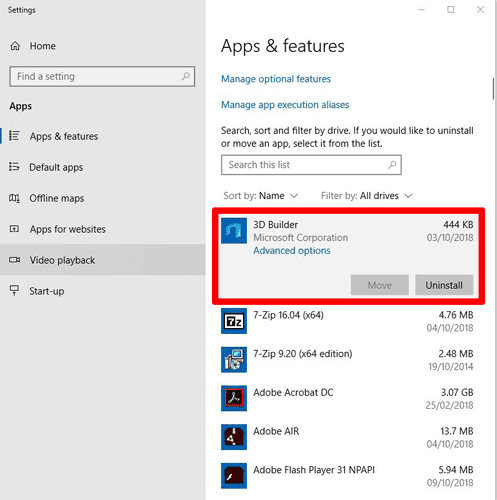Click the Microsoft Corporation publisher text
497x500 pixels.
point(301,238)
